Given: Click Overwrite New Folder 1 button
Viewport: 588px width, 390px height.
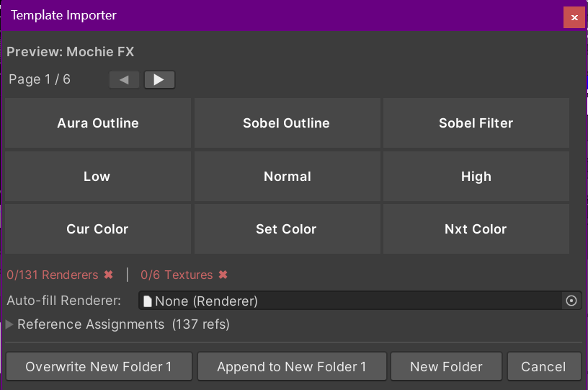Looking at the screenshot, I should click(x=99, y=366).
